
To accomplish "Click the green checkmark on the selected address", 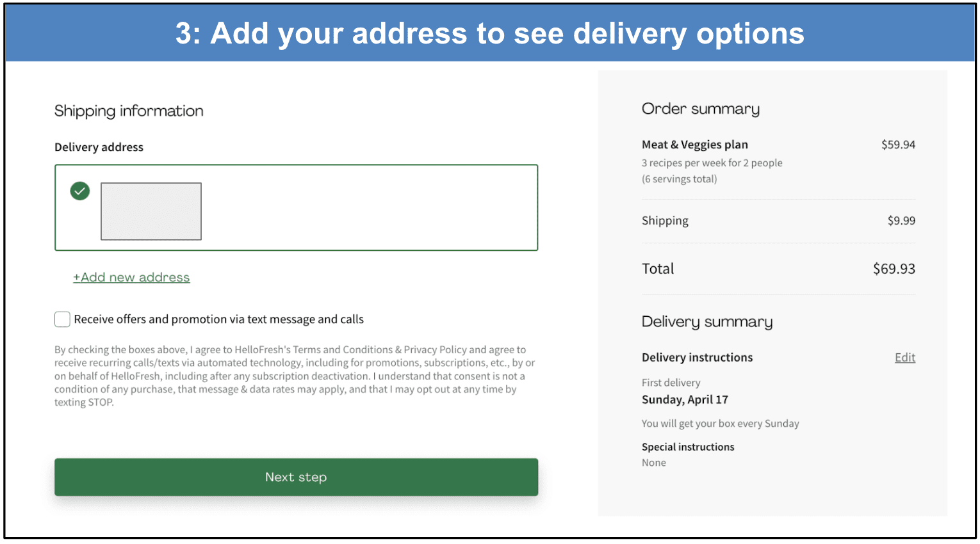I will (79, 191).
